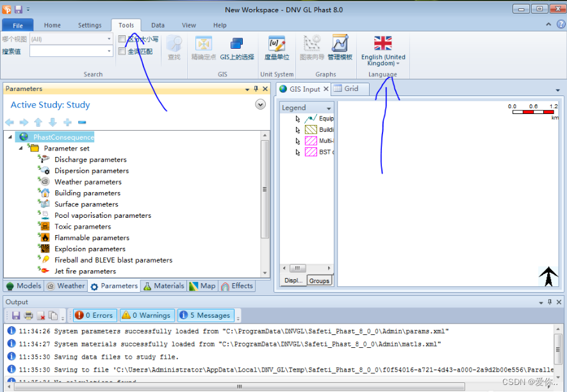Click the Help question mark icon
Screen dimensions: 567x392
(561, 24)
